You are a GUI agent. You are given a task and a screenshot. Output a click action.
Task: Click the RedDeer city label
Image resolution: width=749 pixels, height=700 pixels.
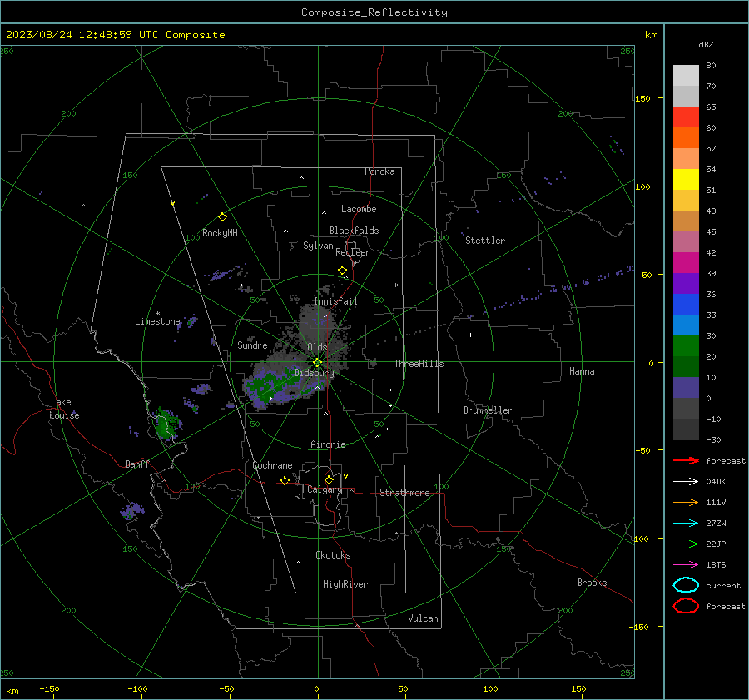353,252
